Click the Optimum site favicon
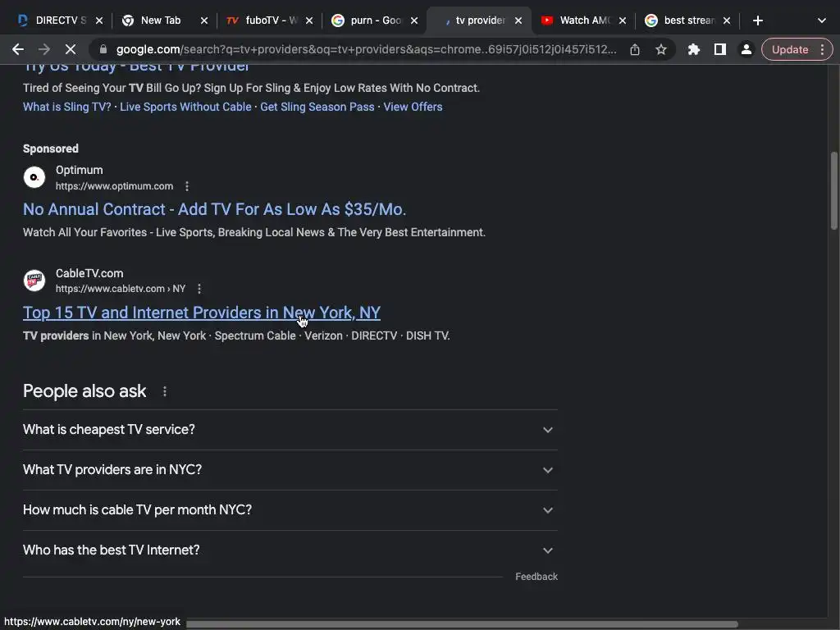 (34, 177)
